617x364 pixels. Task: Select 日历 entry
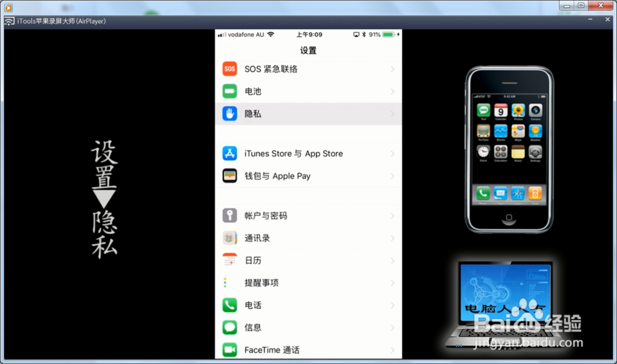coord(308,260)
